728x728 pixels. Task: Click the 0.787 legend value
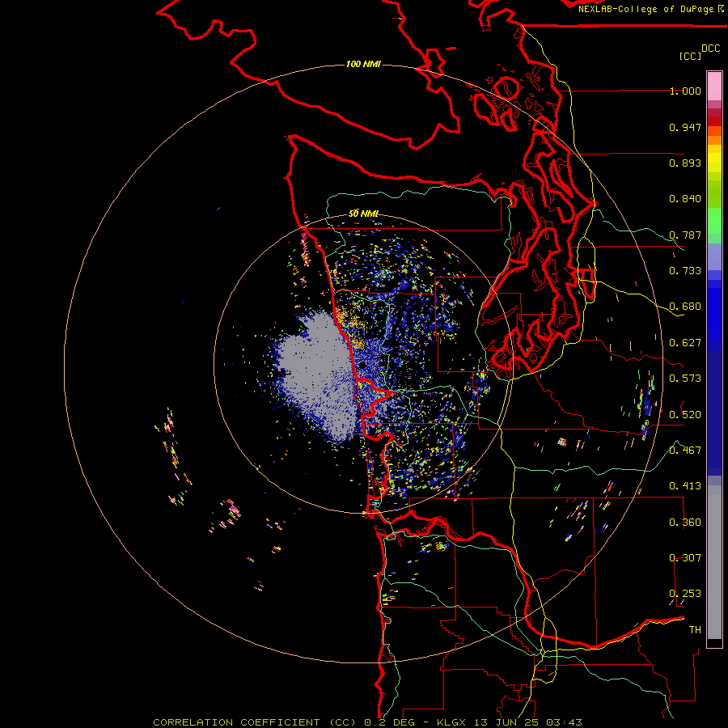pos(685,235)
